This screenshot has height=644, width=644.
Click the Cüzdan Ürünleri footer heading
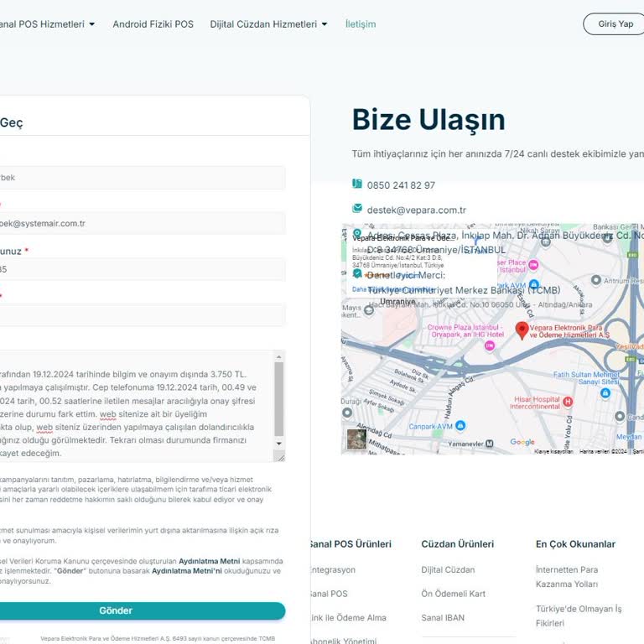458,543
